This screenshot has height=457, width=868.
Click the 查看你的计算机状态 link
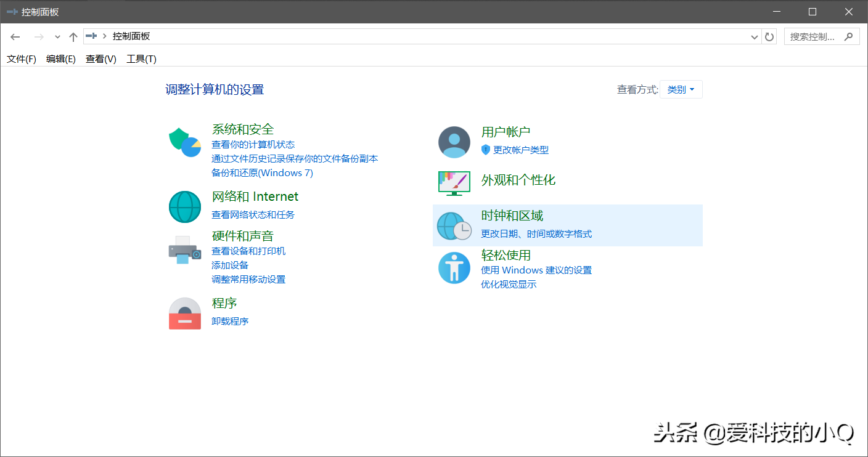(x=253, y=145)
